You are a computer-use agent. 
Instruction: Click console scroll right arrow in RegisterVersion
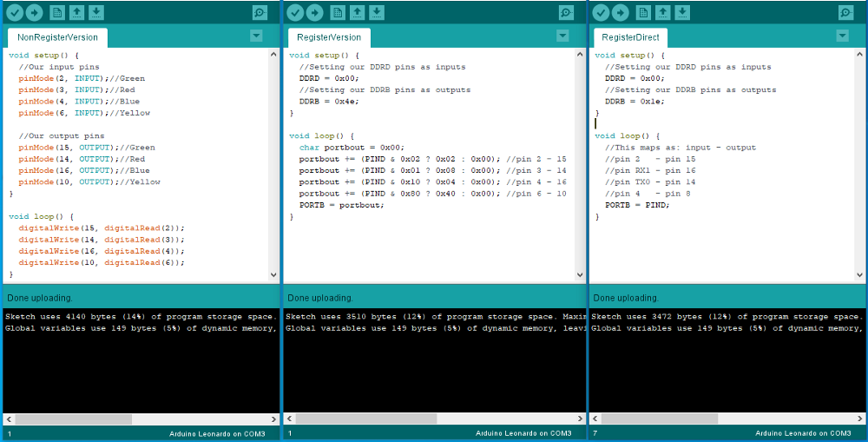pyautogui.click(x=580, y=419)
